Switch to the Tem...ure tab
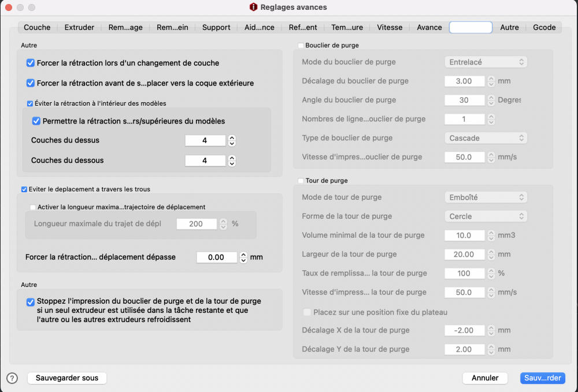Viewport: 578px width, 392px height. click(347, 27)
